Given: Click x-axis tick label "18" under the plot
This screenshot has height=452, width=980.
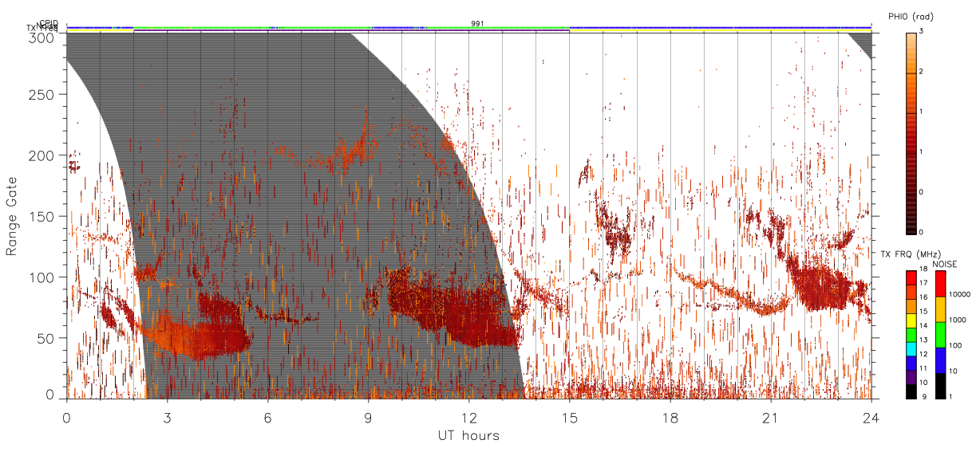Looking at the screenshot, I should click(670, 419).
